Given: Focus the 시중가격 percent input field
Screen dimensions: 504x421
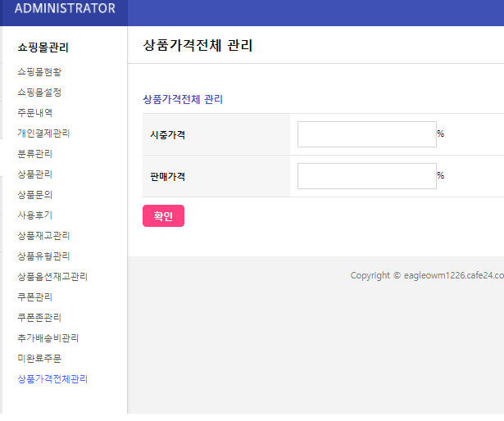Looking at the screenshot, I should pos(366,134).
